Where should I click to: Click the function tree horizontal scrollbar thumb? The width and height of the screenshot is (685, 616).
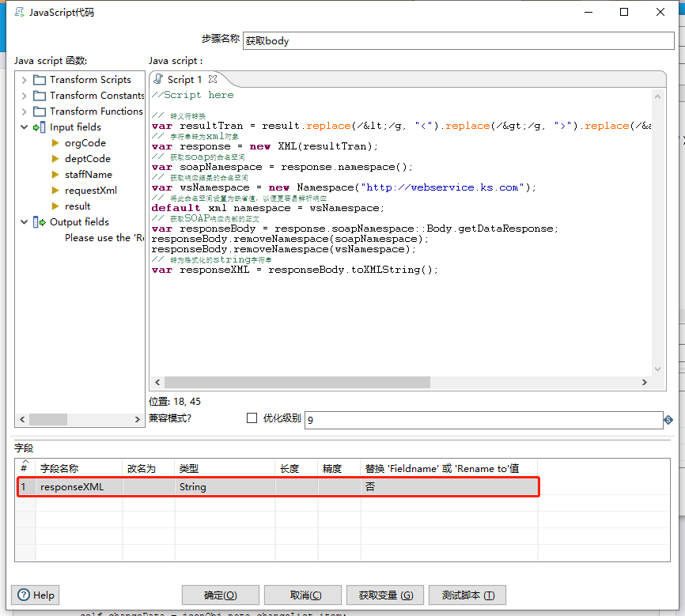click(x=48, y=419)
